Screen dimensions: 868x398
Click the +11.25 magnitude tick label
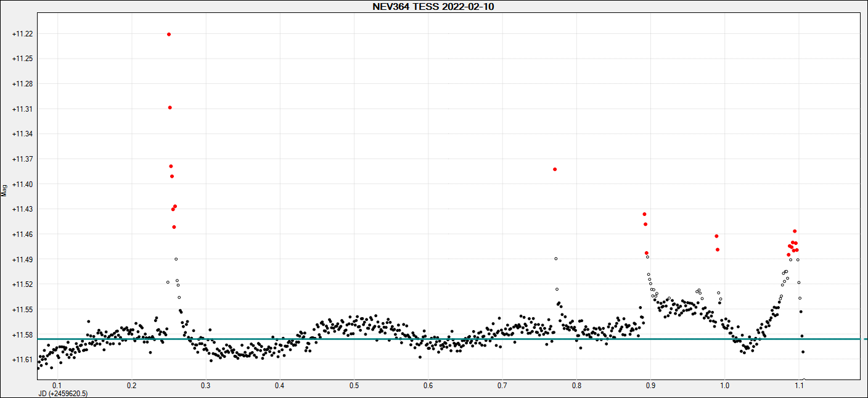click(23, 59)
